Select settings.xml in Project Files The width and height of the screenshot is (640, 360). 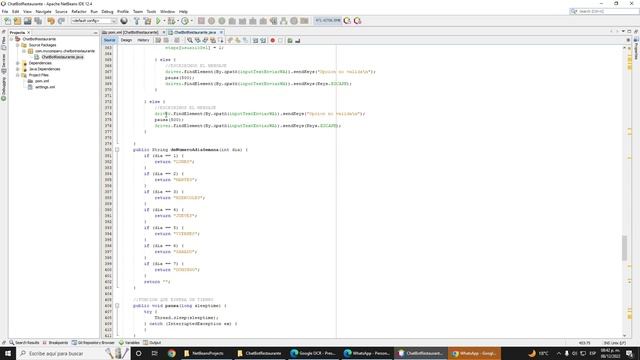click(x=45, y=87)
